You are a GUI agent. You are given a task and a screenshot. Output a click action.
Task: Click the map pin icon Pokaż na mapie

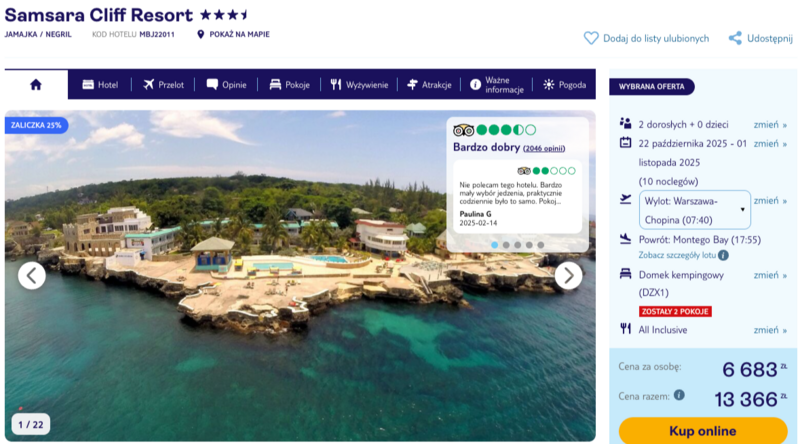(201, 34)
